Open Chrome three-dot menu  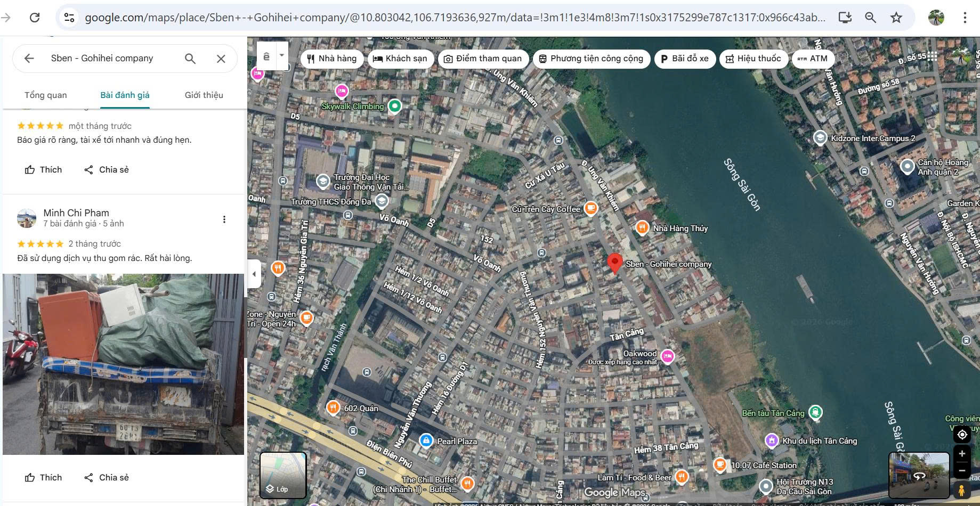point(965,18)
